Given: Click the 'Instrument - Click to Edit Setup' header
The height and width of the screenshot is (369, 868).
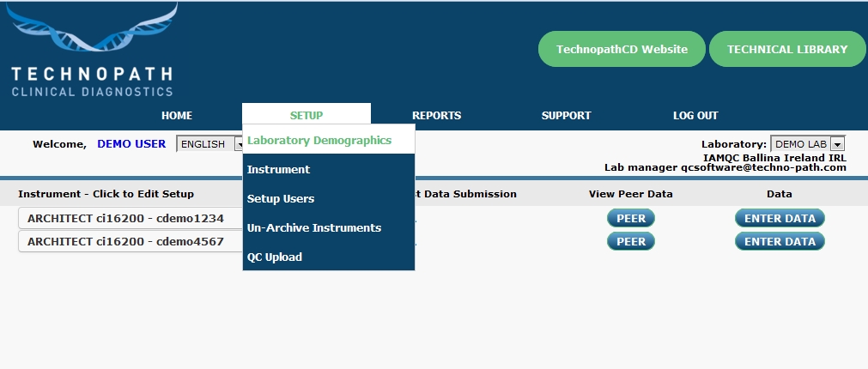Looking at the screenshot, I should tap(106, 194).
